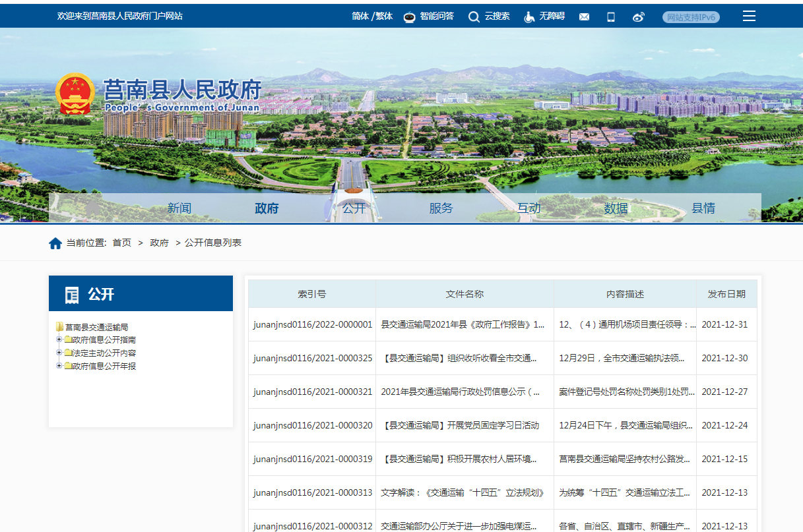803x532 pixels.
Task: Open the hamburger menu icon
Action: [x=749, y=16]
